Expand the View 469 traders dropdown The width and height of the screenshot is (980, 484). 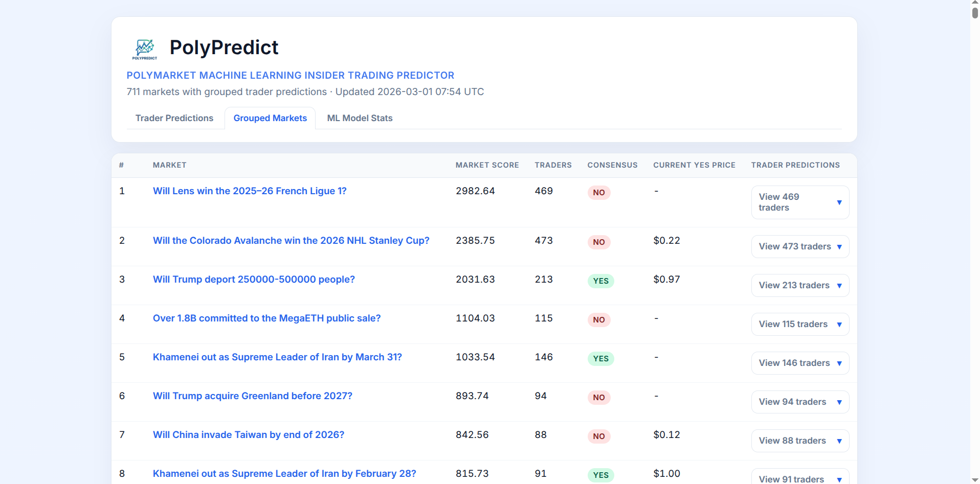tap(800, 202)
